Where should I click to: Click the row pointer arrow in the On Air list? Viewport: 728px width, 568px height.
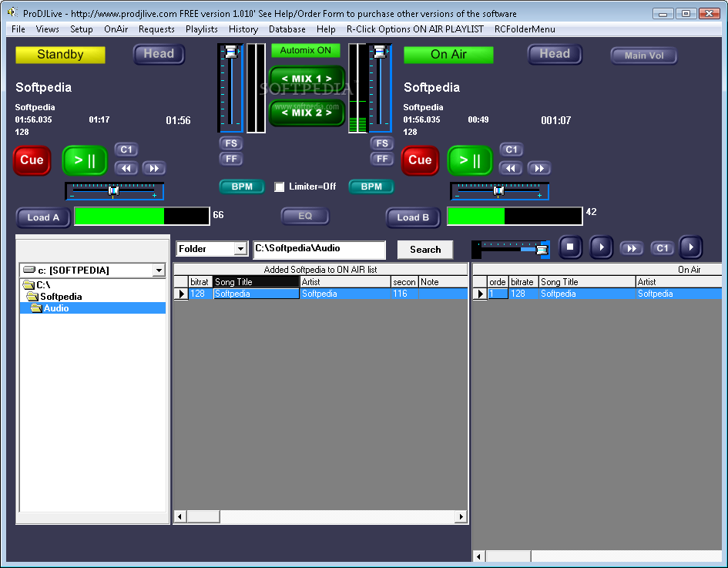480,294
